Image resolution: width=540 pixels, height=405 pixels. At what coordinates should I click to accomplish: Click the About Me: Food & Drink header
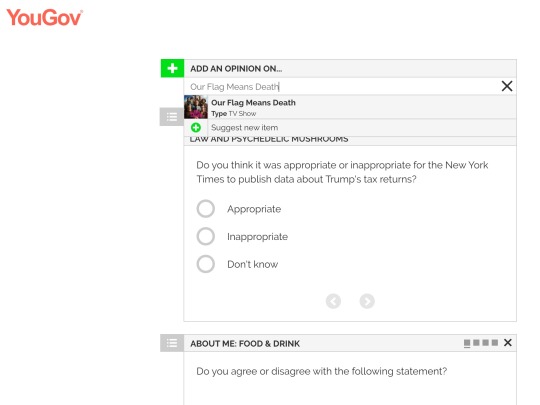(x=245, y=343)
